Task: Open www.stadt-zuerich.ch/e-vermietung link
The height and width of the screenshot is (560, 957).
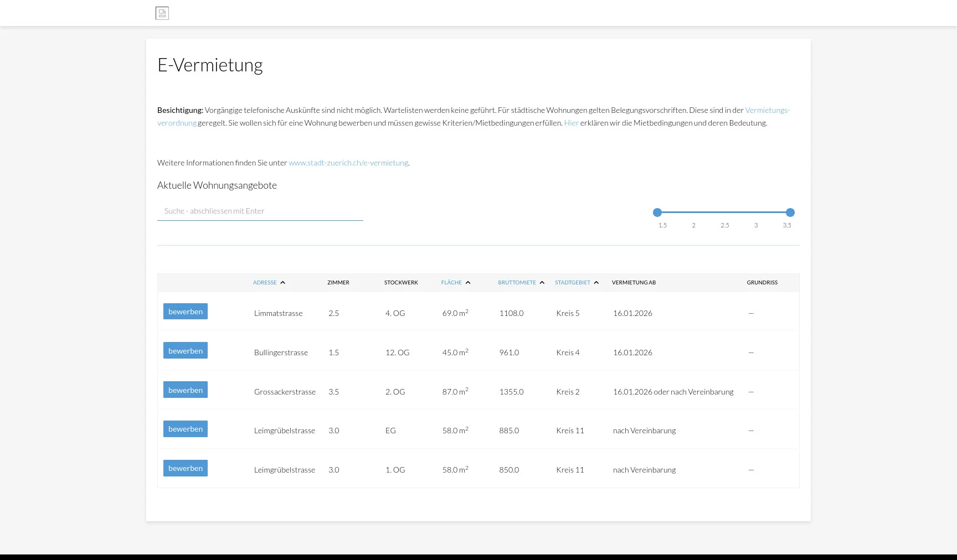Action: coord(348,163)
